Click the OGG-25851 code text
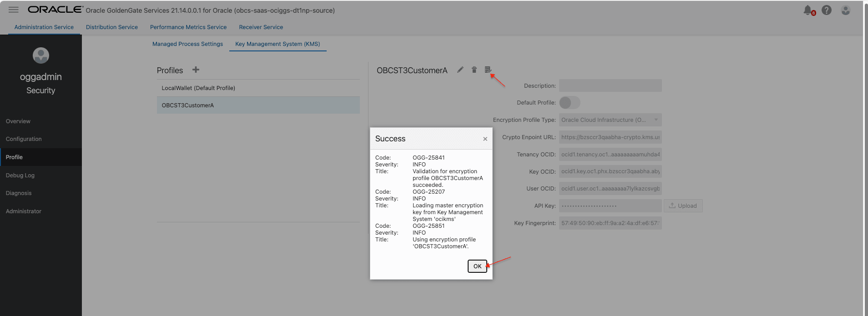Screen dimensions: 868x316 (429, 226)
